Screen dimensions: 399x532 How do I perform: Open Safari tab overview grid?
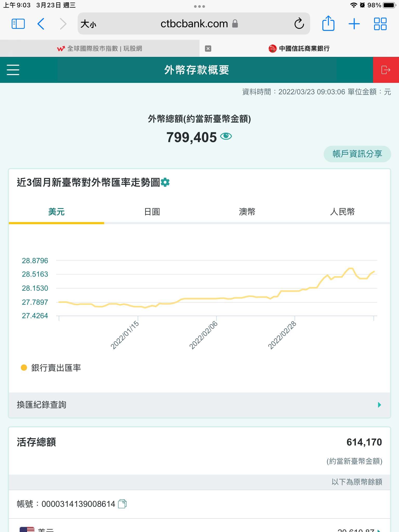tap(380, 24)
